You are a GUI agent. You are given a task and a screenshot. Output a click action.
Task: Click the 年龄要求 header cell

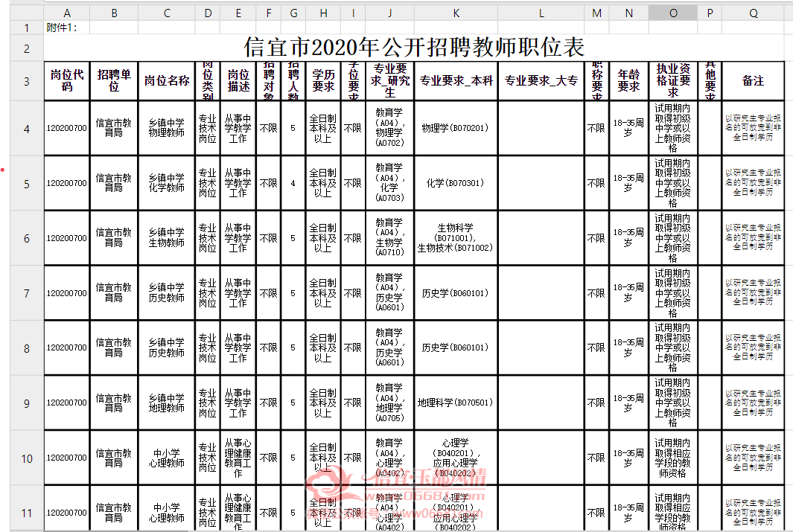(x=629, y=81)
